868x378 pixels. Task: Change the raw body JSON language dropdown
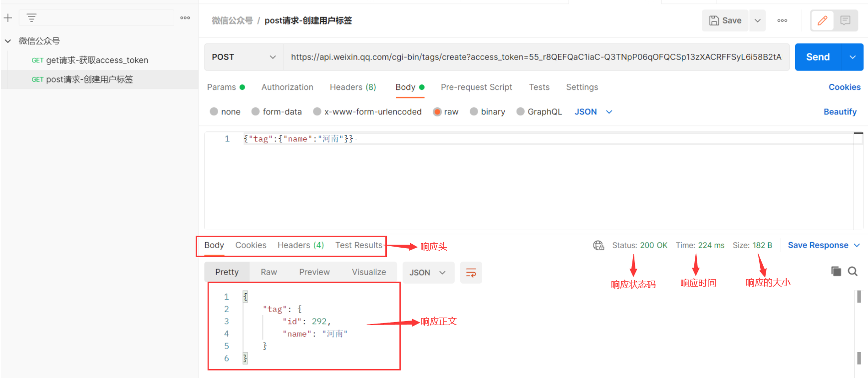(x=593, y=112)
